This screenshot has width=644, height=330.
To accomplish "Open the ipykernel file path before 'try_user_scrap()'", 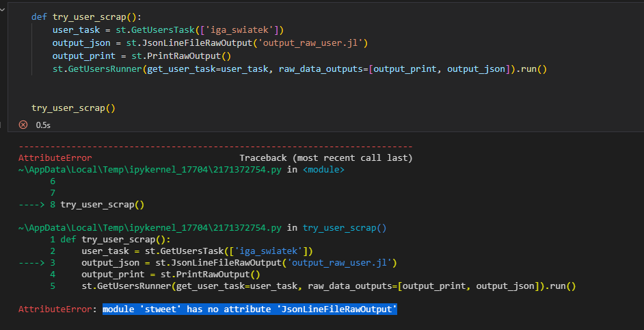I will [x=150, y=227].
